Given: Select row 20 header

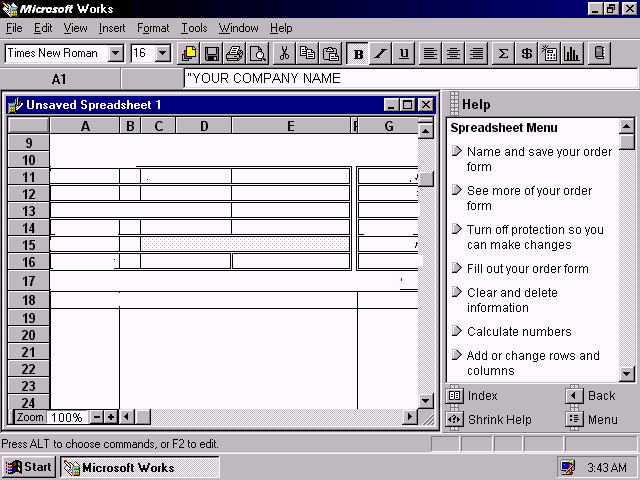Looking at the screenshot, I should 29,335.
